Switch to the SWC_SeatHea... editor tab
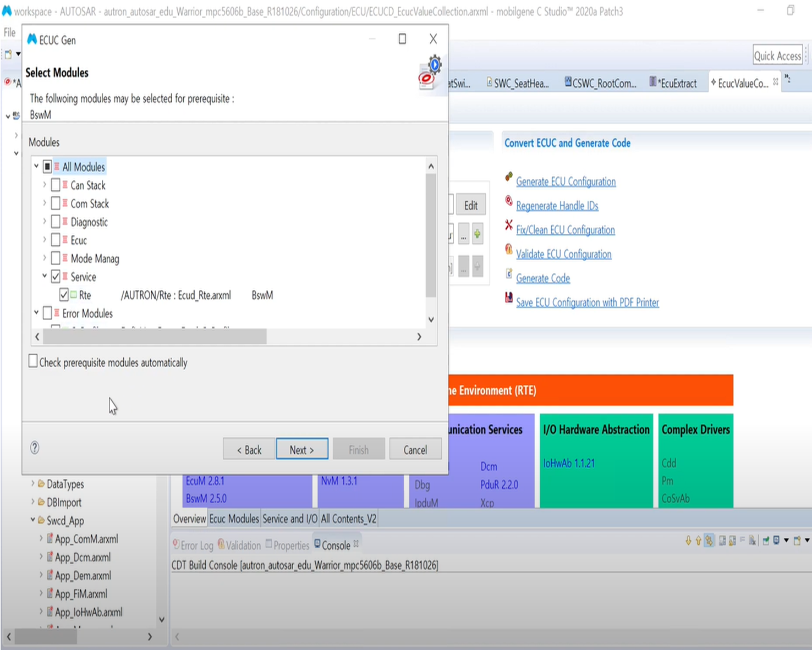The height and width of the screenshot is (650, 812). [x=517, y=83]
